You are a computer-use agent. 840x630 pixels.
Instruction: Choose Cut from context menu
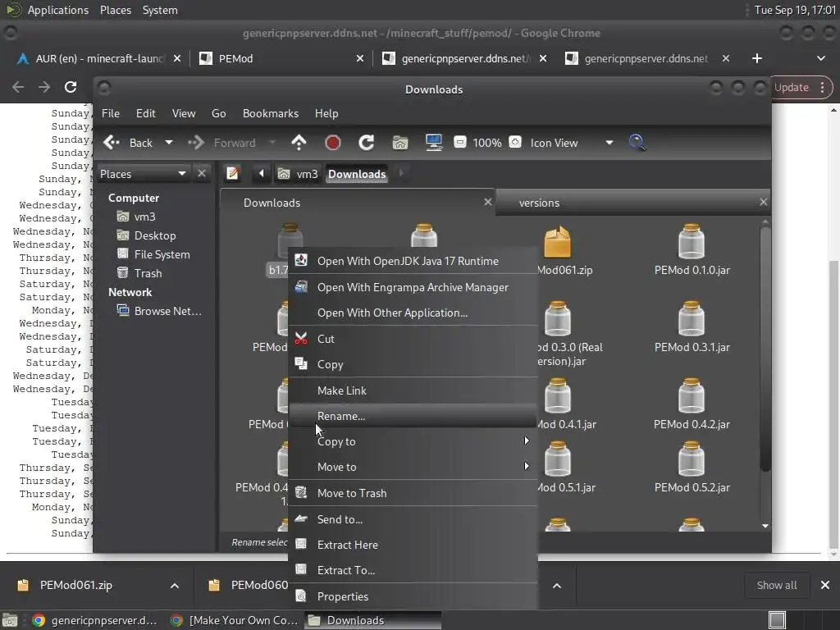pos(413,339)
